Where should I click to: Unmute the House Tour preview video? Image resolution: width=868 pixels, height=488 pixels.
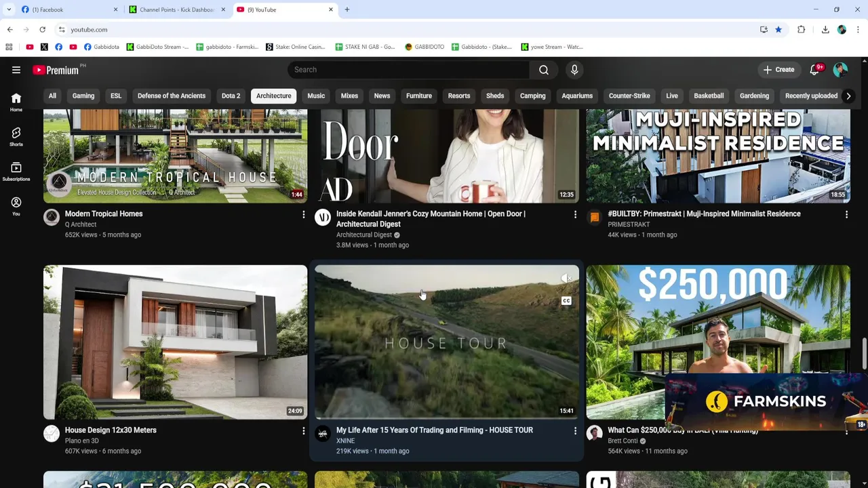tap(566, 278)
